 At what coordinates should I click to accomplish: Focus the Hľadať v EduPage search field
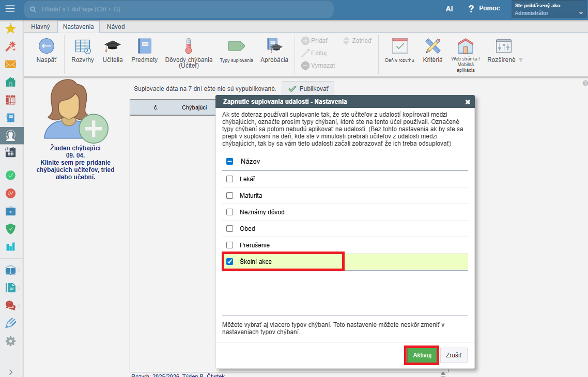pyautogui.click(x=181, y=9)
